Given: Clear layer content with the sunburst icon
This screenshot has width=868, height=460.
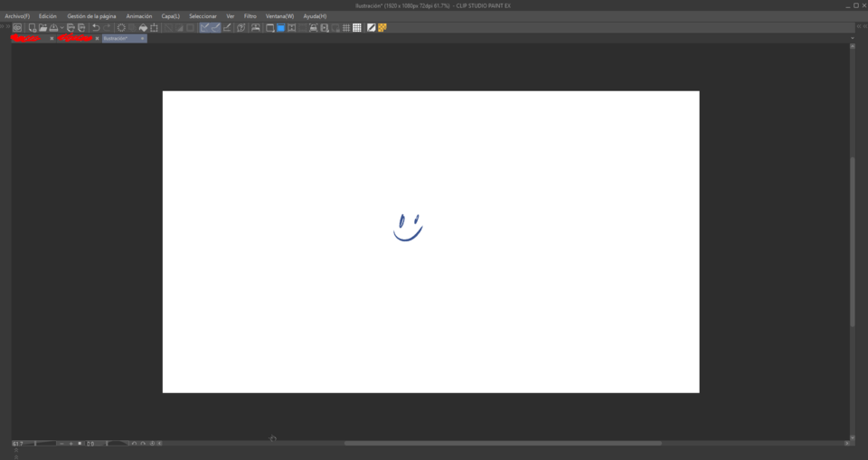Looking at the screenshot, I should coord(122,28).
